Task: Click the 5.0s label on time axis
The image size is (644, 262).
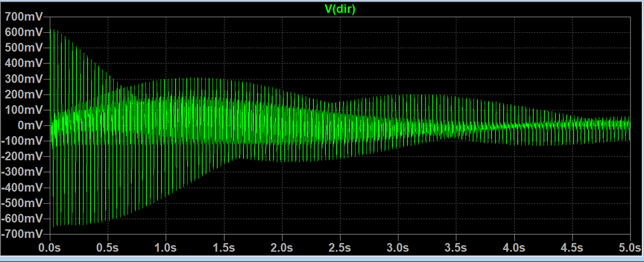Action: (630, 248)
